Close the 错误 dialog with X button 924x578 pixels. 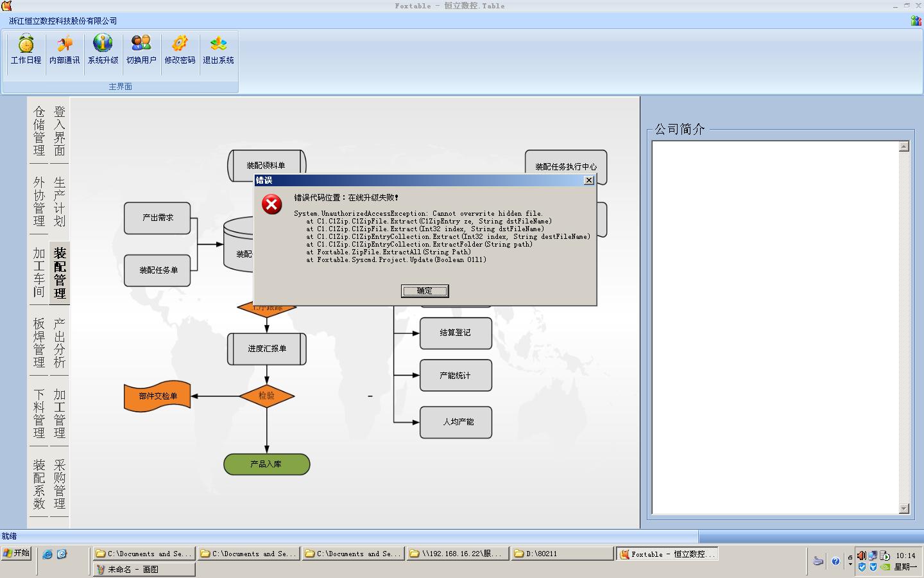(588, 180)
